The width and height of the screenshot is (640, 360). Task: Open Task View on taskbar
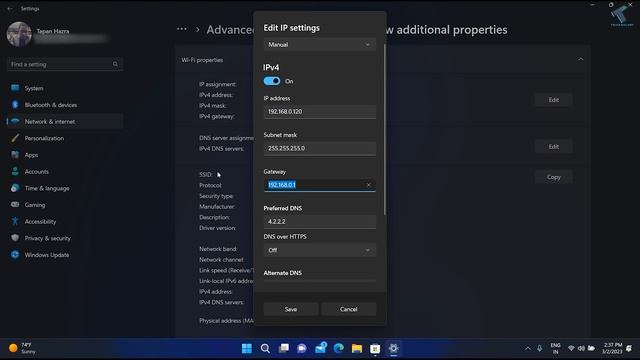click(x=284, y=348)
